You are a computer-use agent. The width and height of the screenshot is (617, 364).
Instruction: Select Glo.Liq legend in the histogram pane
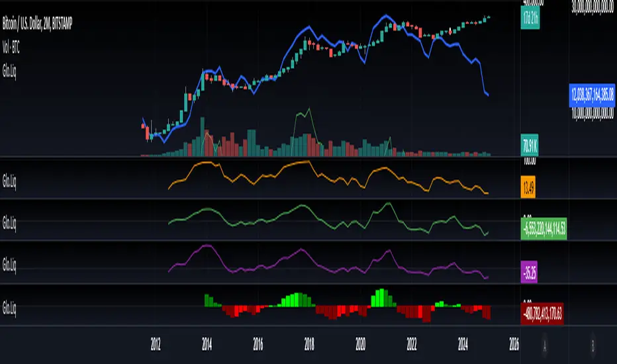(x=9, y=308)
